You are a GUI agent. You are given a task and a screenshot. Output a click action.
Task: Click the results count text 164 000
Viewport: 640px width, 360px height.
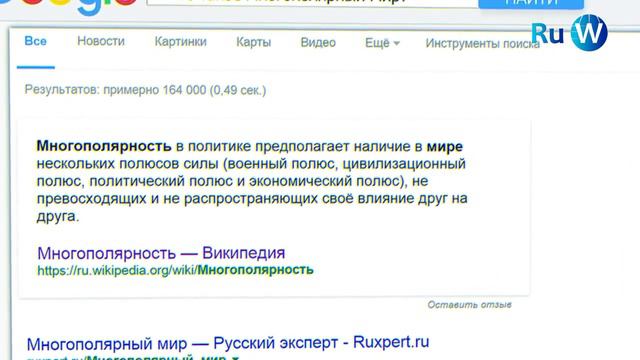tap(184, 90)
